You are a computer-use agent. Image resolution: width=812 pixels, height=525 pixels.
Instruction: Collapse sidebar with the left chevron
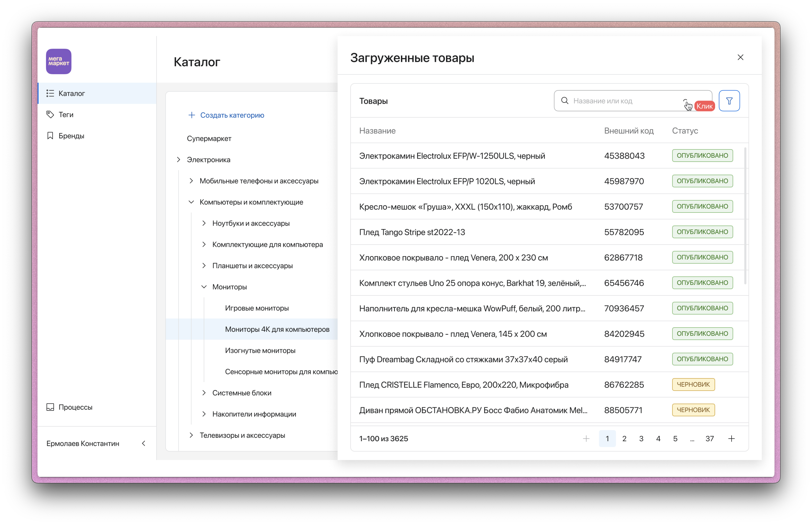(143, 443)
